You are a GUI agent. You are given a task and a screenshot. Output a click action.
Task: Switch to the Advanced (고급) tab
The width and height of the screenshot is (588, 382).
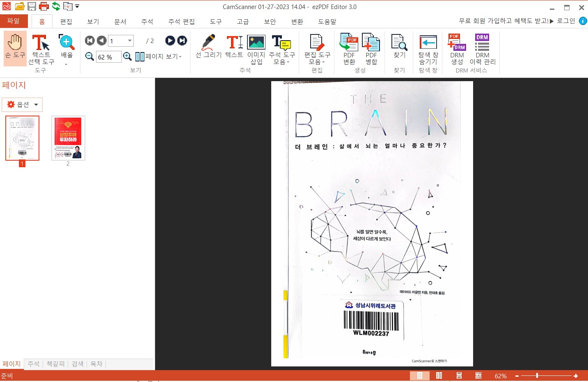pyautogui.click(x=243, y=21)
